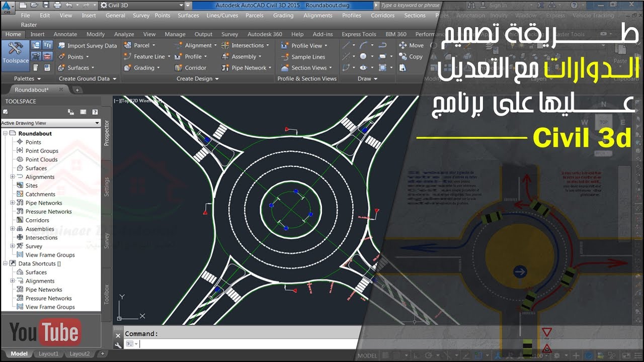Open the Toolbox tab of Toolspace

107,294
